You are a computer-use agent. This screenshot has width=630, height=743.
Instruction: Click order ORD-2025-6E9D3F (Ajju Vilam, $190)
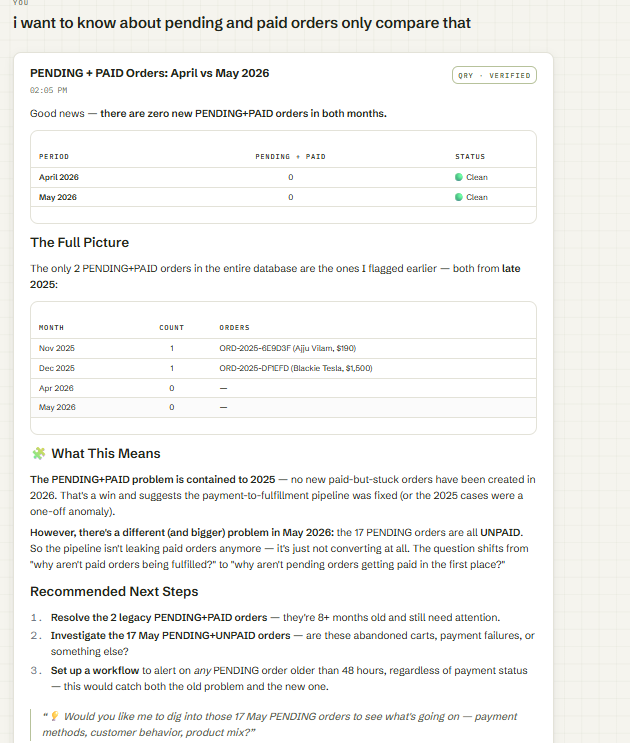[288, 348]
